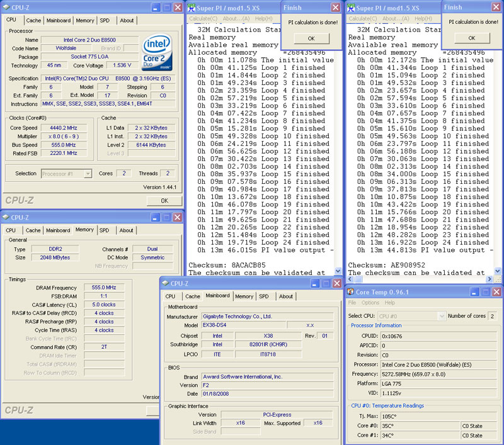Click left arrow of right Super PI horizontal scrollbar
This screenshot has height=445, width=504.
click(x=350, y=279)
